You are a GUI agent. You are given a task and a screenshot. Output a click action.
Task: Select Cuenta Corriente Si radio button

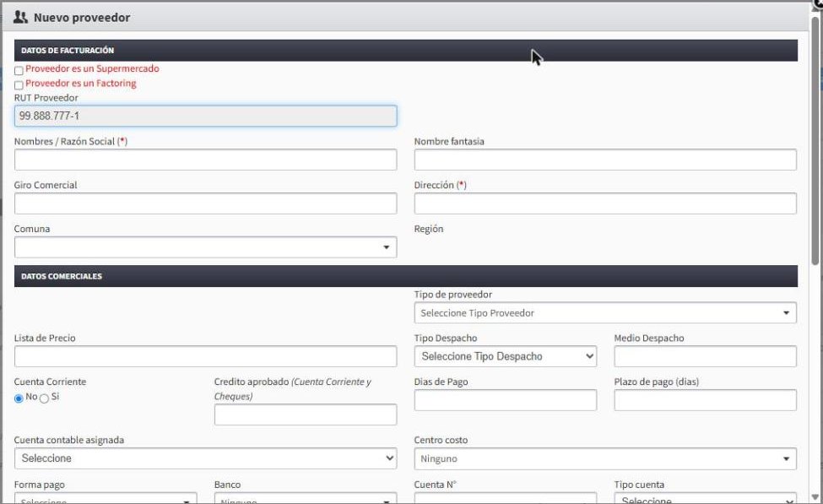(x=45, y=398)
